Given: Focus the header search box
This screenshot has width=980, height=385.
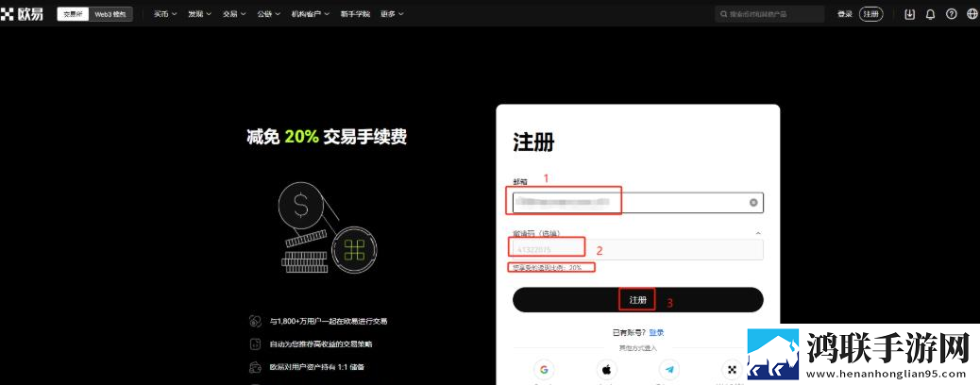Looking at the screenshot, I should [x=769, y=14].
